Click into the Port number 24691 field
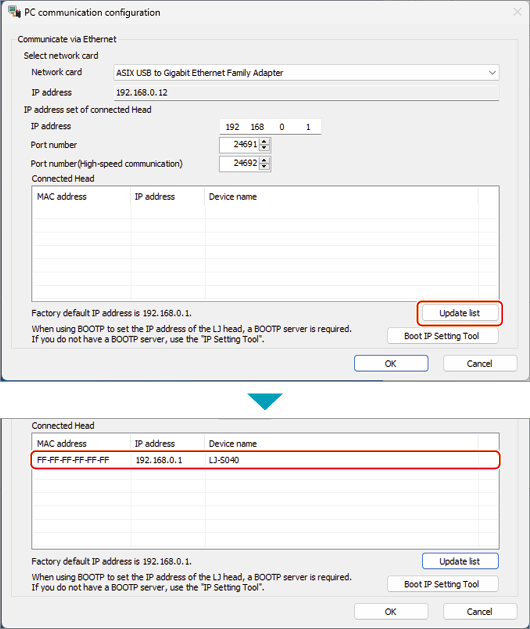Image resolution: width=530 pixels, height=629 pixels. coord(240,145)
